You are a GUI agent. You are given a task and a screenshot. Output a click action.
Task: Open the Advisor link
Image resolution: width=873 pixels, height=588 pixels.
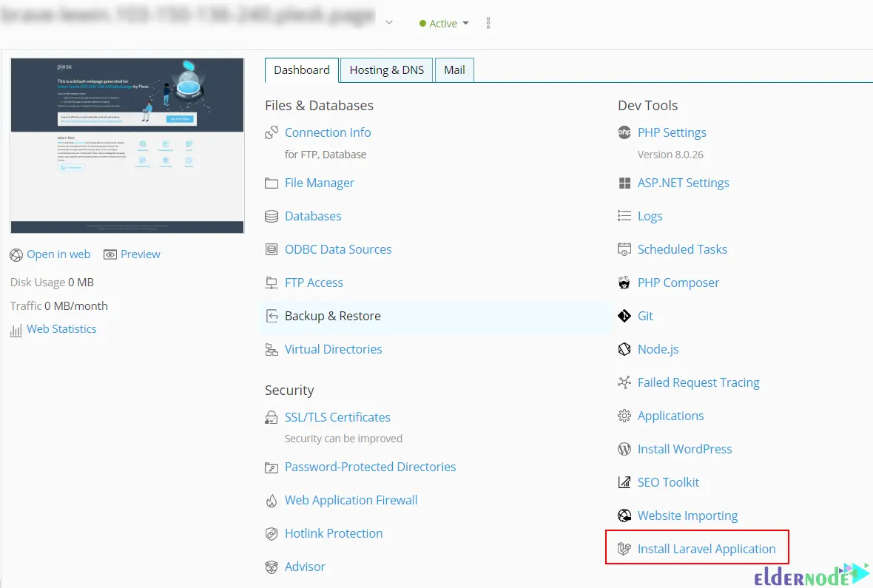[x=305, y=567]
